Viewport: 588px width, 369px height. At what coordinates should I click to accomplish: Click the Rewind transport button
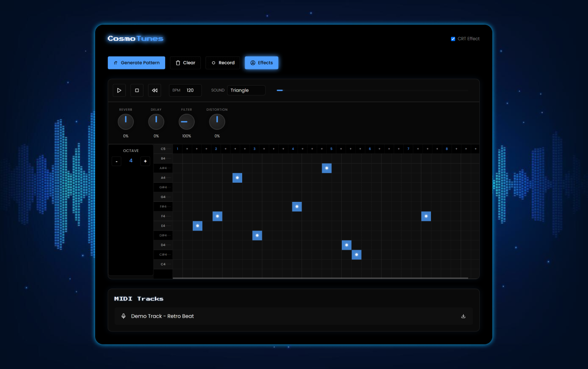pyautogui.click(x=155, y=91)
